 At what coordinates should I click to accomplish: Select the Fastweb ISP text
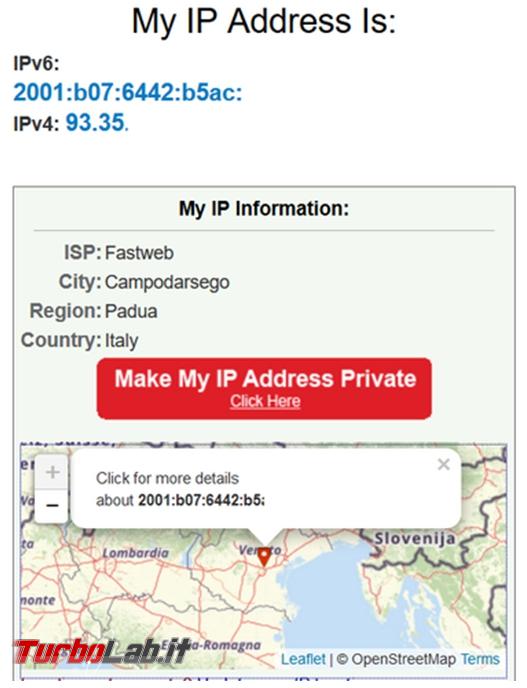(x=139, y=253)
